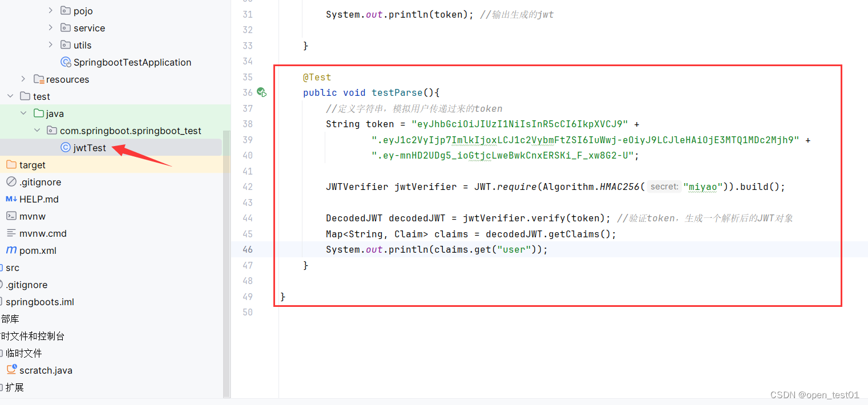Collapse the java folder under test
The width and height of the screenshot is (868, 405).
pyautogui.click(x=23, y=113)
